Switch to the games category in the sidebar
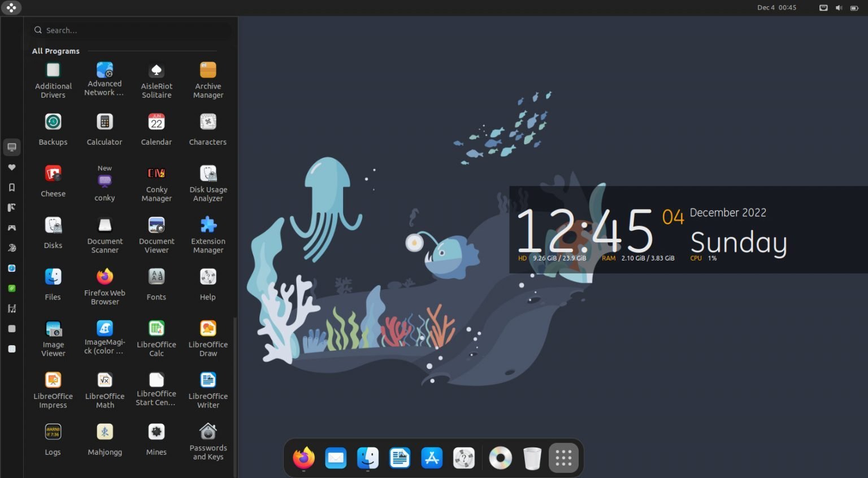This screenshot has width=868, height=478. tap(11, 228)
